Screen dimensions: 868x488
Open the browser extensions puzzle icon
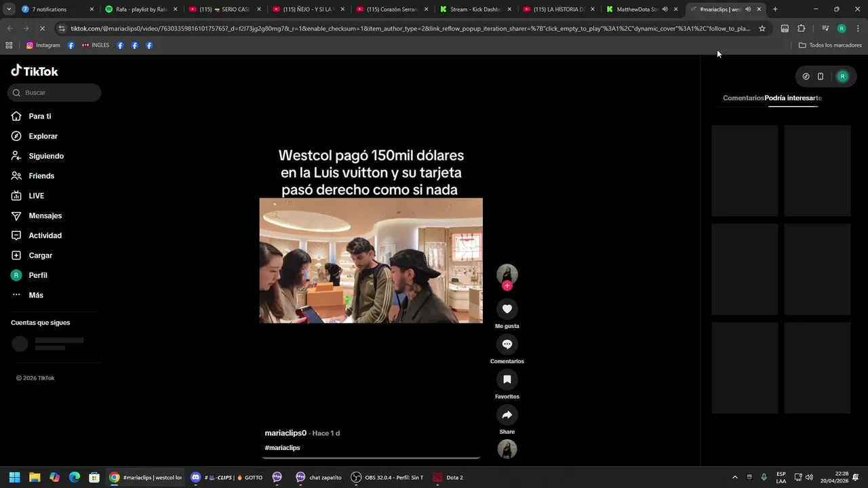coord(801,28)
